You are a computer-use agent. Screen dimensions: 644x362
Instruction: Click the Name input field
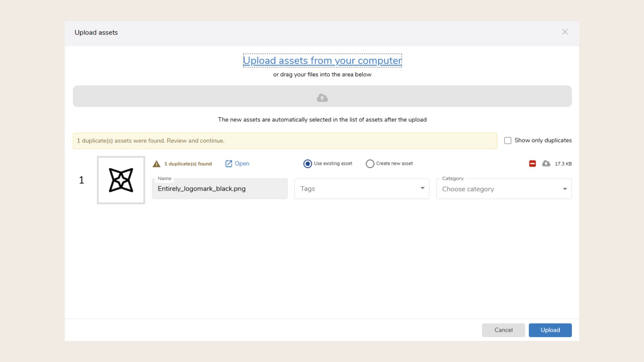[220, 188]
